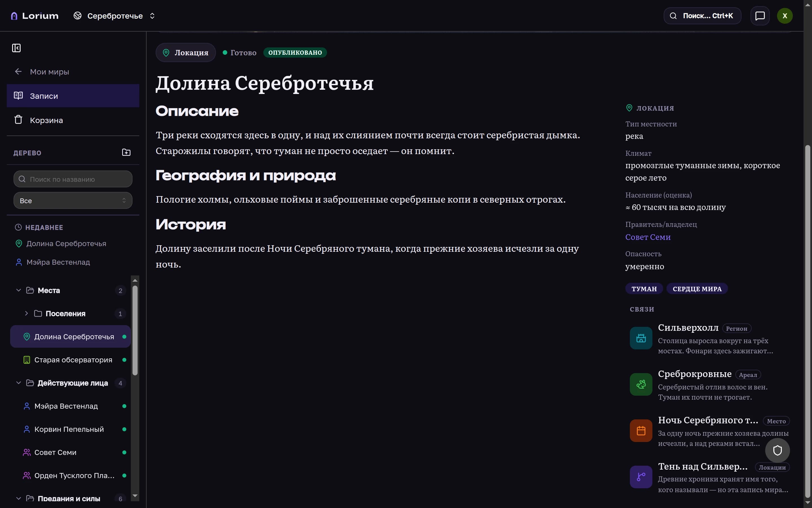Collapse the sidebar with panel icon
The width and height of the screenshot is (812, 508).
tap(16, 48)
